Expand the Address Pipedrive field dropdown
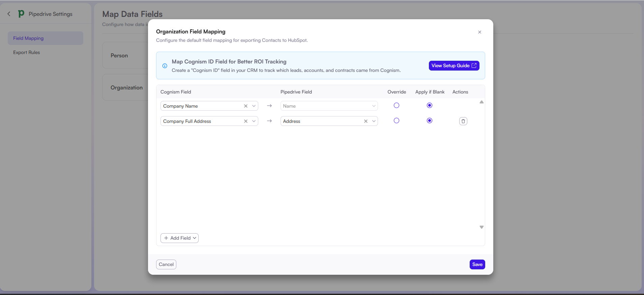This screenshot has height=295, width=644. 374,121
